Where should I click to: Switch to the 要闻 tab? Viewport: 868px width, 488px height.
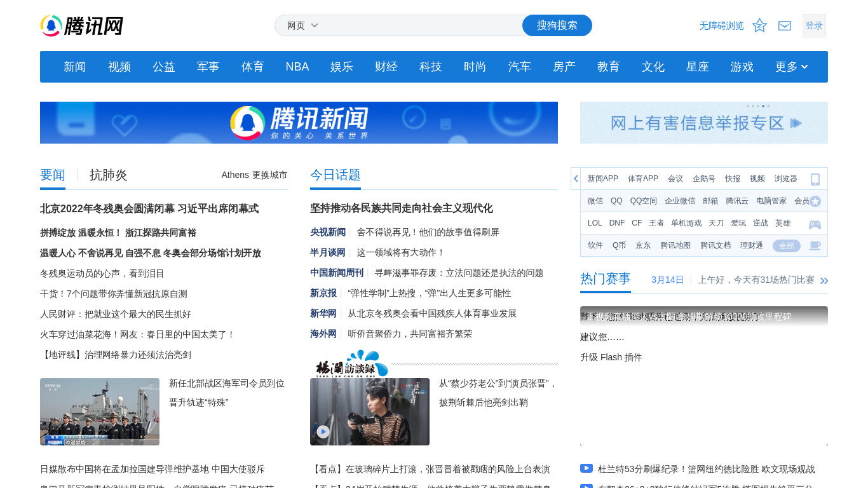[53, 175]
